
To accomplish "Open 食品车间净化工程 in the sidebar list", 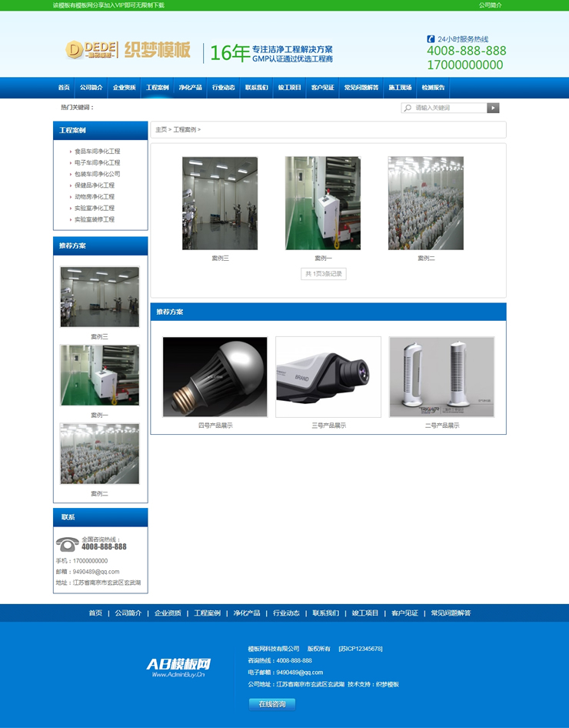I will tap(97, 152).
